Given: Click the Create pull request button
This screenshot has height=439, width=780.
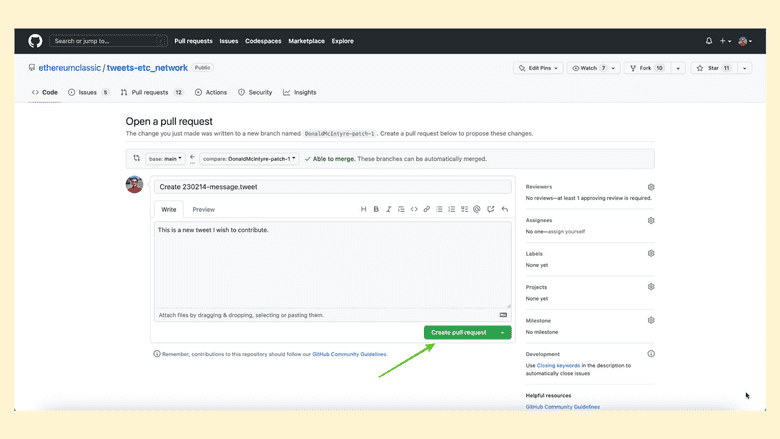Looking at the screenshot, I should 458,332.
